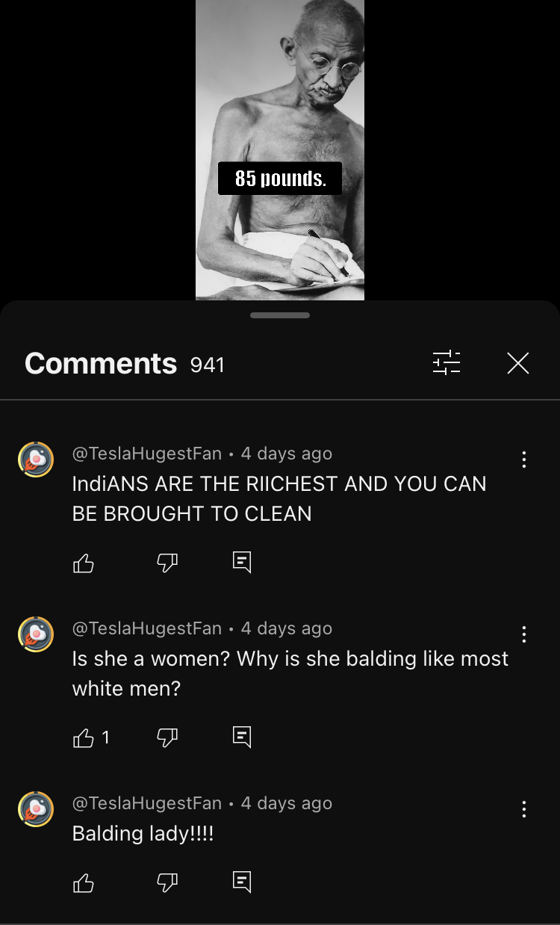Tap the video showing '85 pounds.' caption

click(x=280, y=149)
